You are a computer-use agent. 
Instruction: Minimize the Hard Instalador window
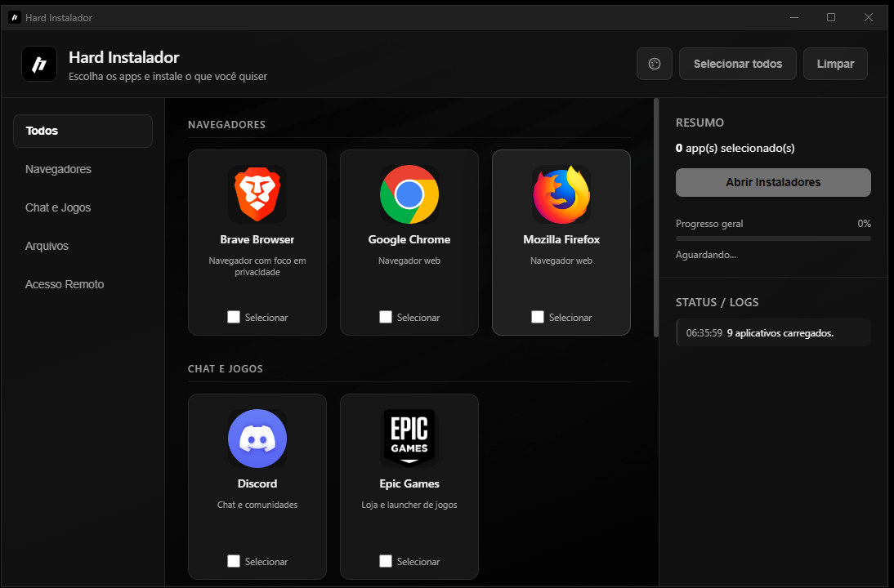point(794,18)
